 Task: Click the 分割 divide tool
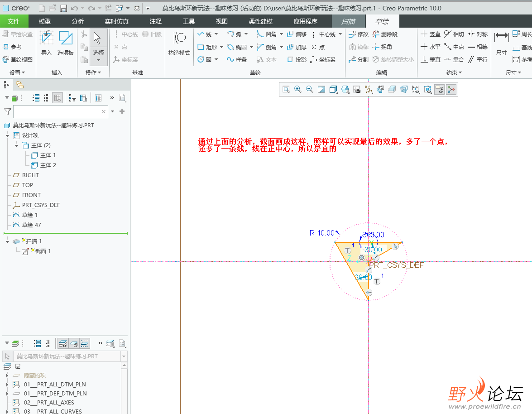[359, 59]
